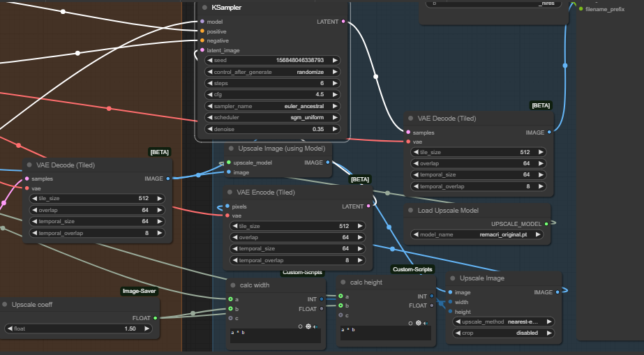Increase steps with the right arrow
Screen dimensions: 644x355
[x=335, y=83]
